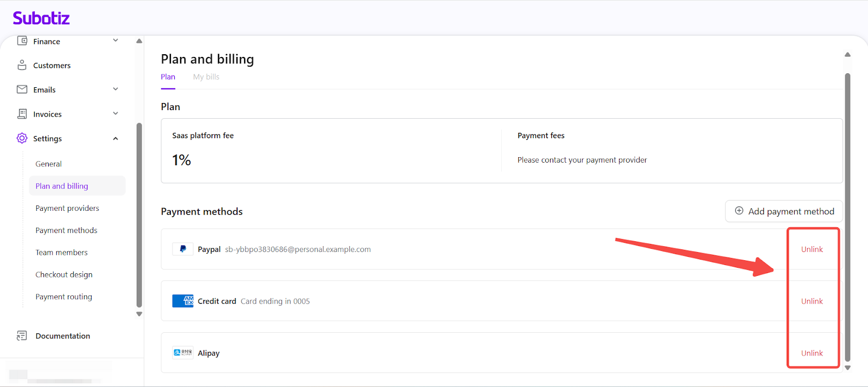Click the Settings gear icon
Image resolution: width=868 pixels, height=387 pixels.
[x=22, y=138]
